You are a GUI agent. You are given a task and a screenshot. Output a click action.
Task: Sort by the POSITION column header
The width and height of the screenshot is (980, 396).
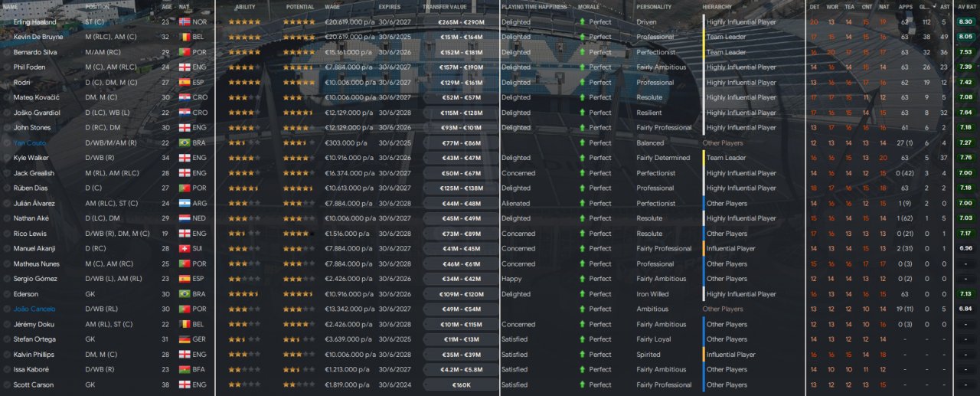click(x=97, y=7)
